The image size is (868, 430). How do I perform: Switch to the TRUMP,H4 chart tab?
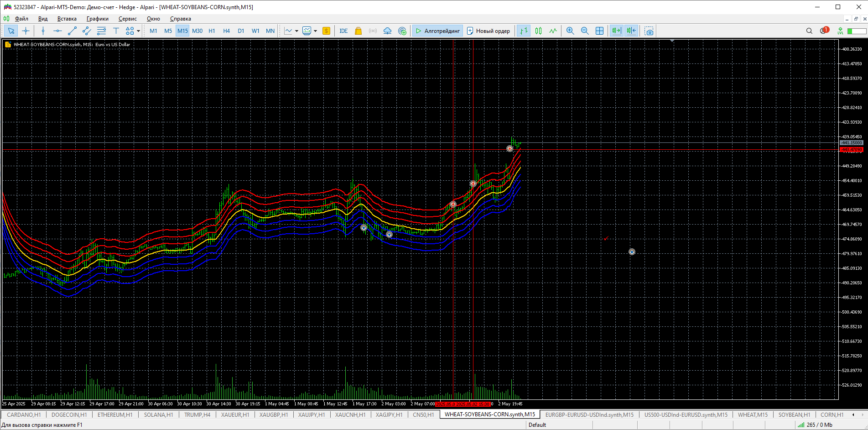pos(197,415)
